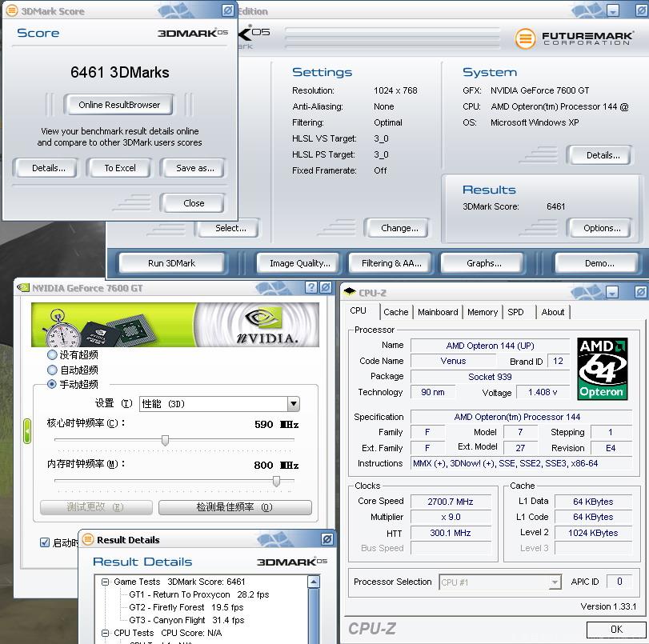Switch to the CPU tab in CPU-Z
Image resolution: width=649 pixels, height=644 pixels.
click(358, 311)
